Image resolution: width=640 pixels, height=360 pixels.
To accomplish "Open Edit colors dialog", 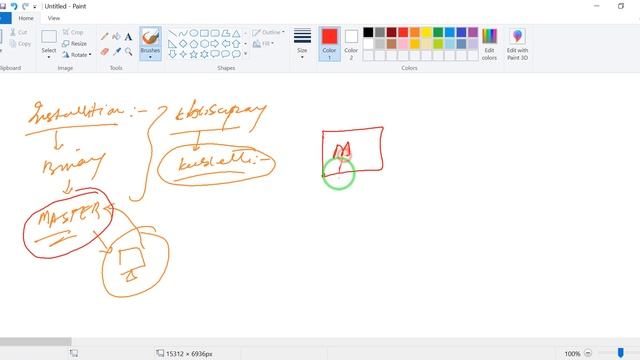I will (489, 44).
